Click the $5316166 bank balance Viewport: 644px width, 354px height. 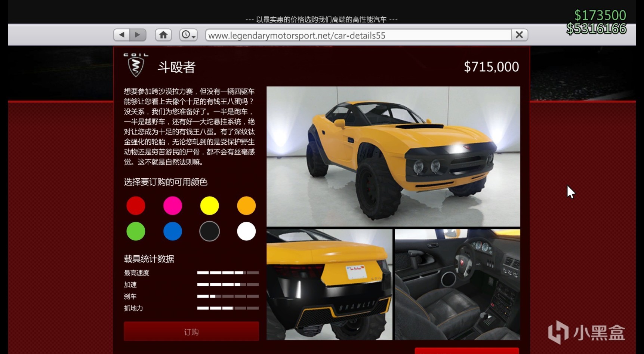click(596, 29)
